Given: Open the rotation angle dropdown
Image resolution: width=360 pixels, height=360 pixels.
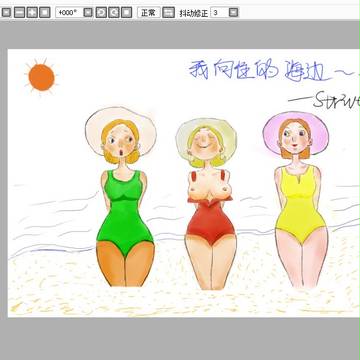Looking at the screenshot, I should tap(88, 13).
